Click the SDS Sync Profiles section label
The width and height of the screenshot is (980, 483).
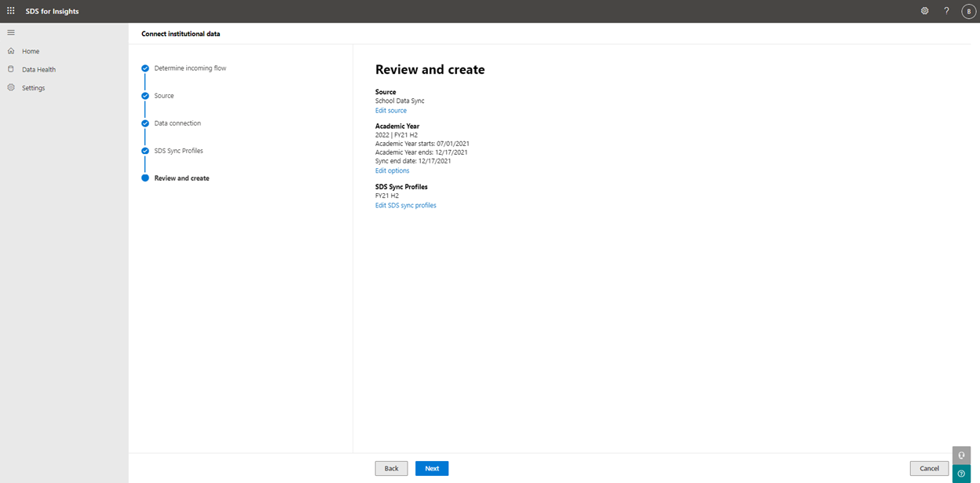click(x=401, y=187)
